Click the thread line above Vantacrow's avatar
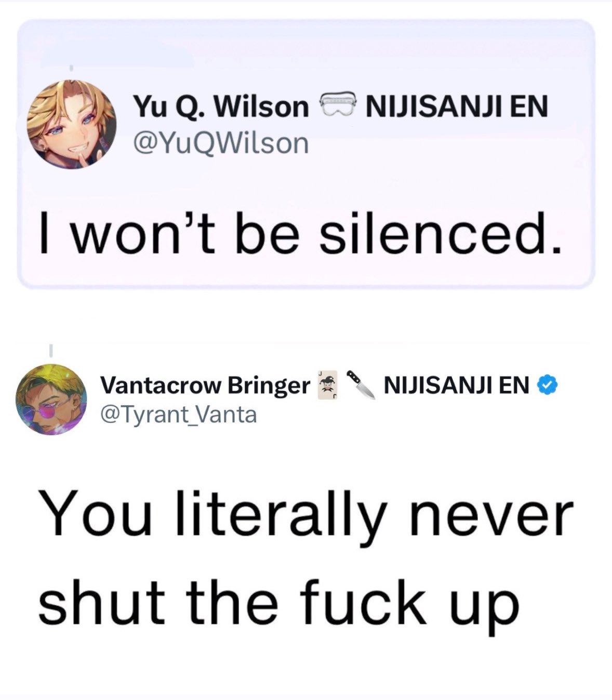This screenshot has height=700, width=612. [x=51, y=350]
